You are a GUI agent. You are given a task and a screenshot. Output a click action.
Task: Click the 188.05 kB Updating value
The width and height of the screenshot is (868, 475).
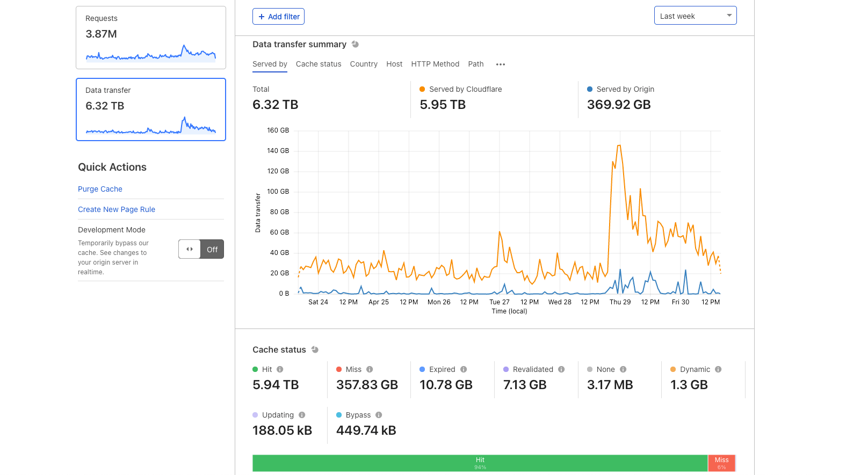tap(282, 430)
